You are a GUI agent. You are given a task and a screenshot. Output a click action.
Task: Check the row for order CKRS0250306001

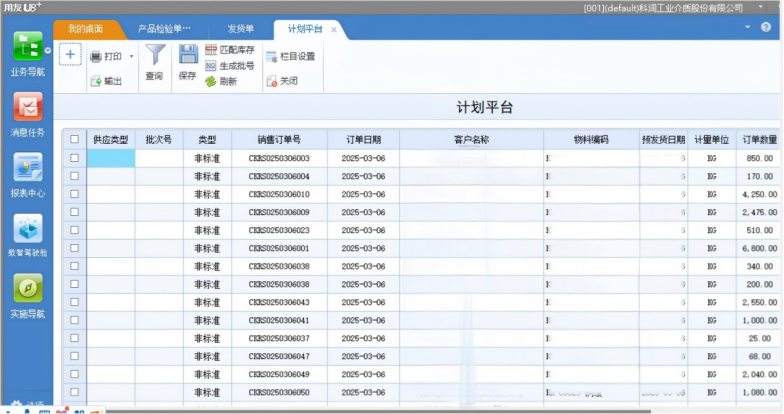(74, 248)
